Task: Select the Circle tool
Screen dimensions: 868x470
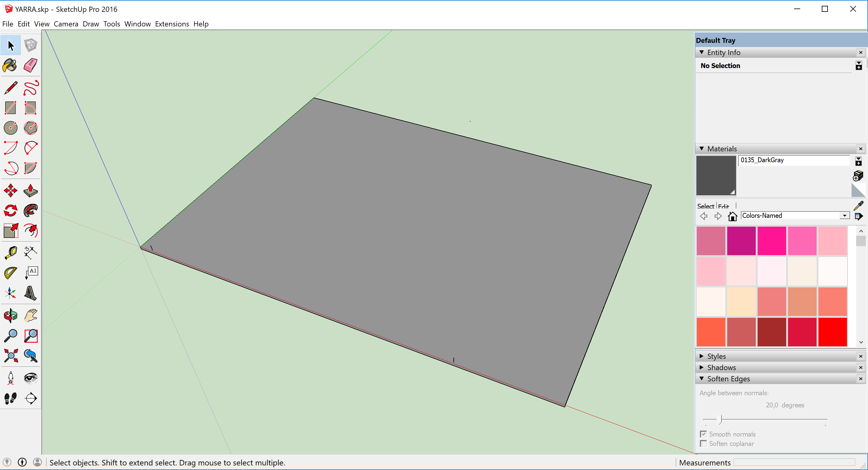Action: (11, 128)
